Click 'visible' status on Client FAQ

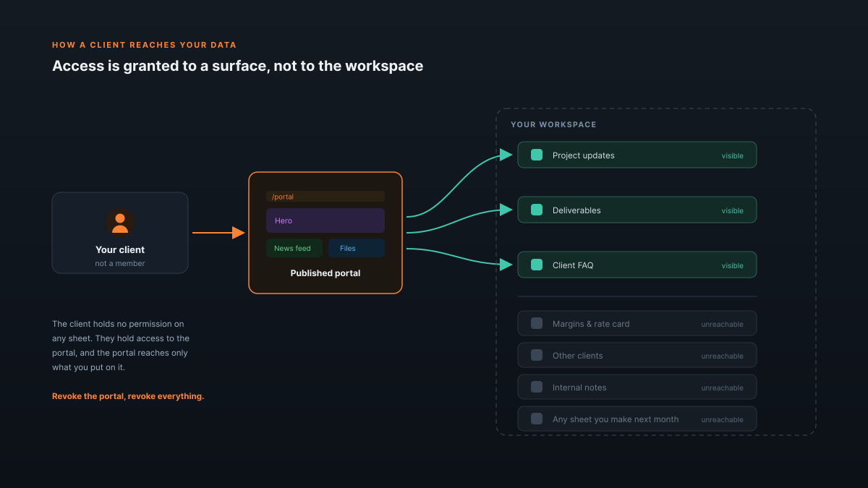[x=733, y=265]
